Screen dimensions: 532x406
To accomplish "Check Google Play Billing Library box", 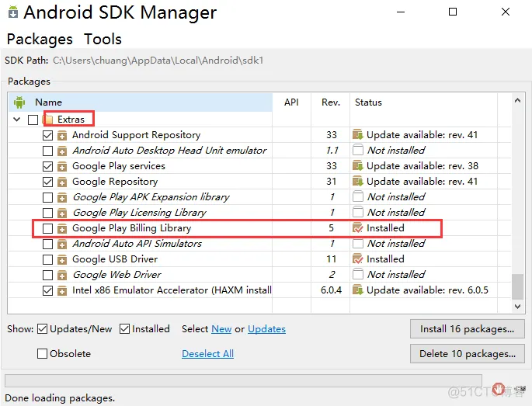I will pos(48,228).
